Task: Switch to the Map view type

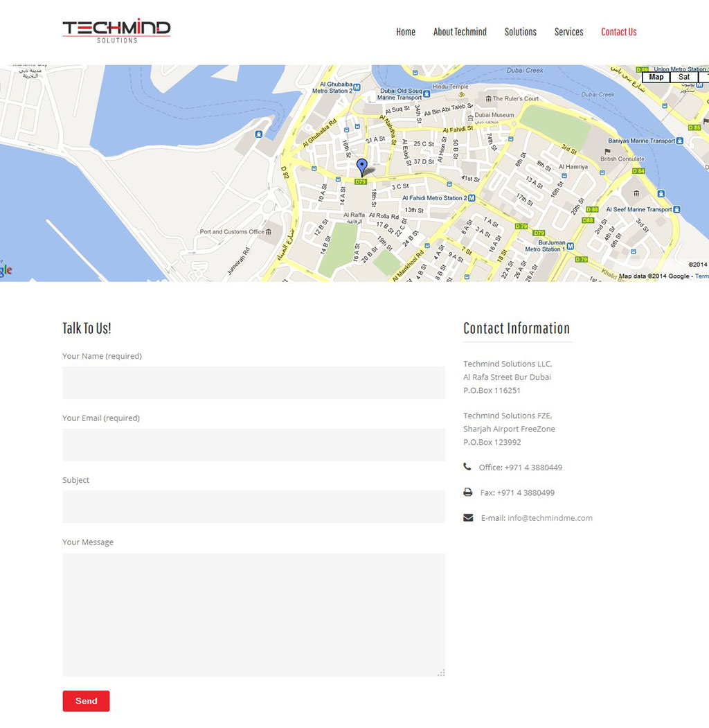Action: (x=656, y=77)
